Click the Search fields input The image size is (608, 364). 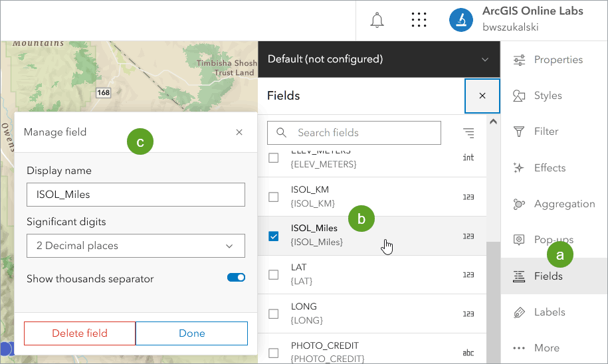click(x=354, y=133)
